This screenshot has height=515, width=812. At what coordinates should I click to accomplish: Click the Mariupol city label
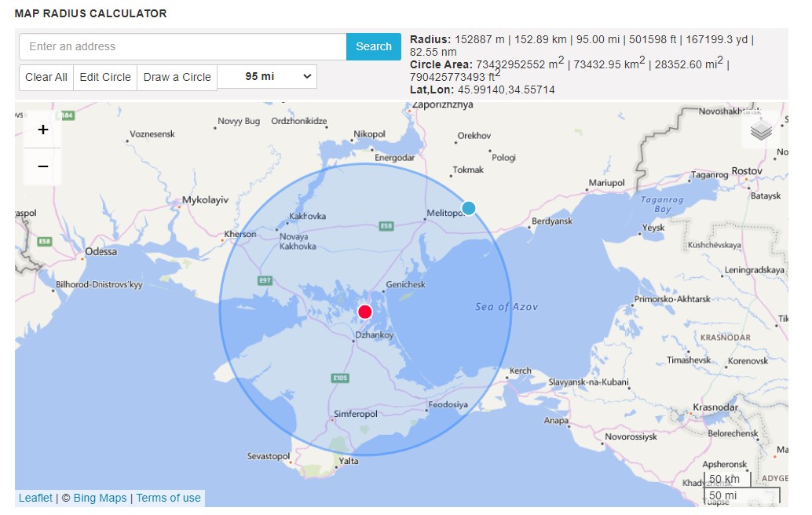(x=606, y=183)
